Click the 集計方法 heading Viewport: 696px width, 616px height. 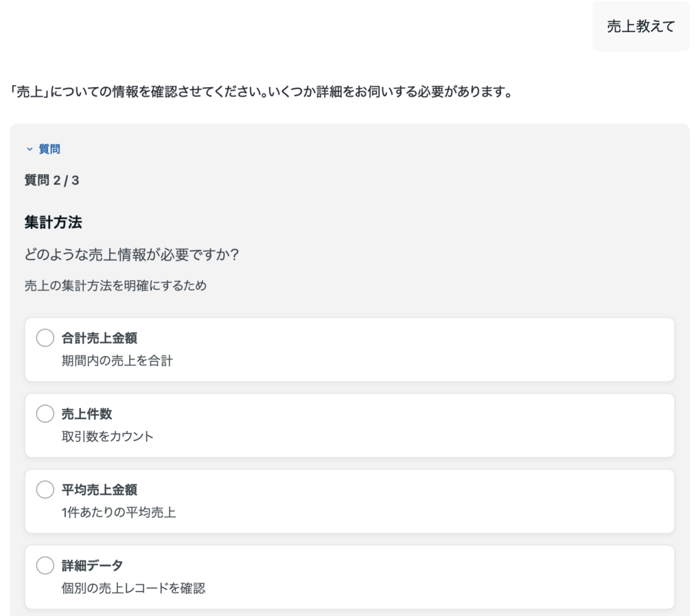[54, 222]
